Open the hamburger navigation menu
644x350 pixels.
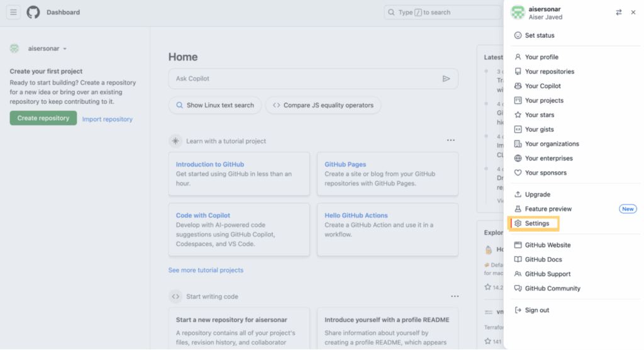click(13, 13)
